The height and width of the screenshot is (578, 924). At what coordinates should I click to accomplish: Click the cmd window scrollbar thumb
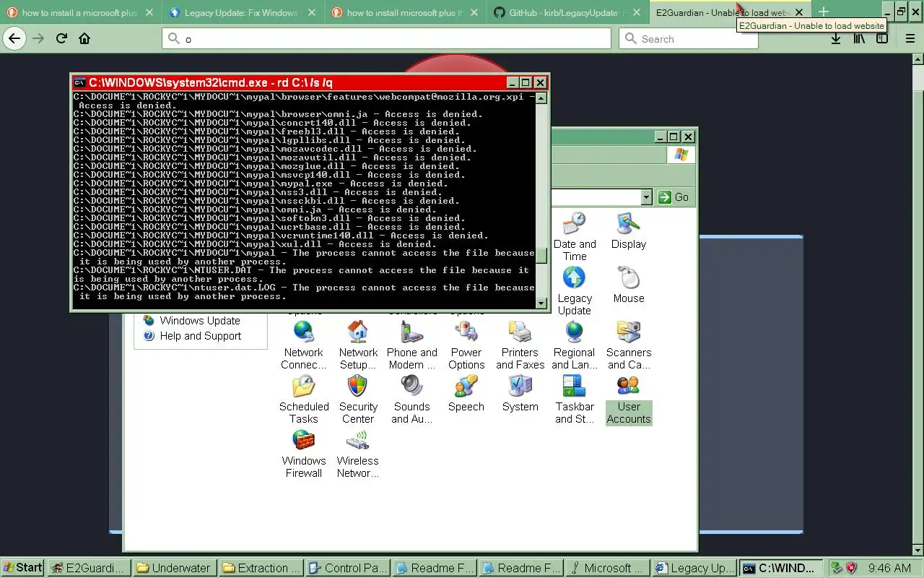tap(541, 256)
